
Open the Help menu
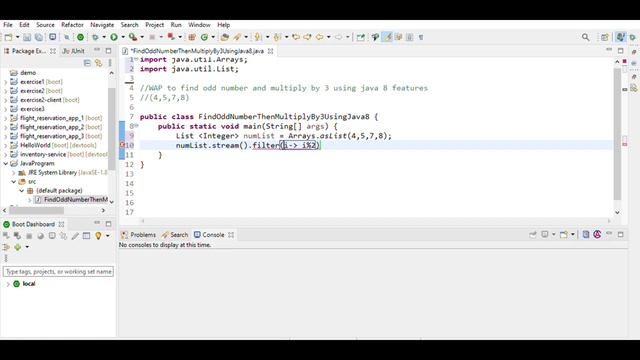[x=223, y=25]
